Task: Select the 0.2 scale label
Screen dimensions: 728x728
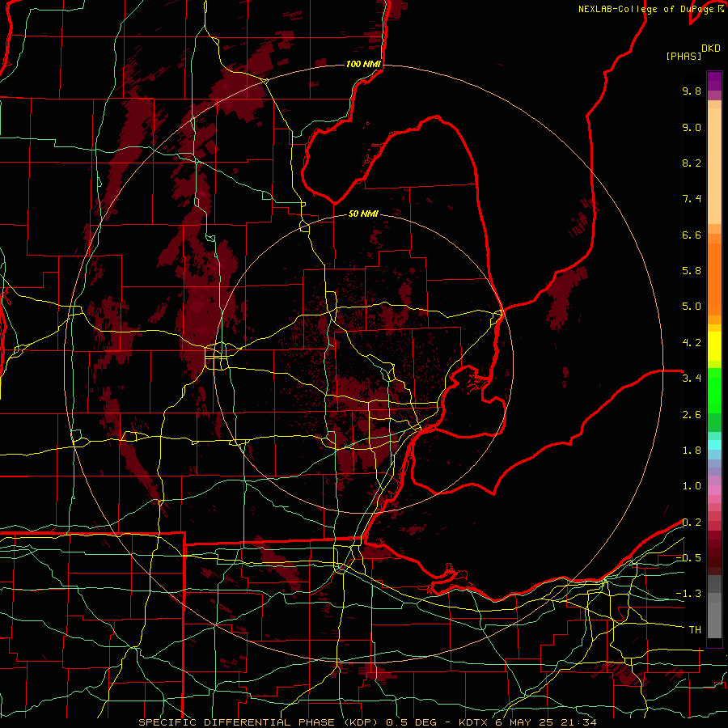Action: pos(692,523)
